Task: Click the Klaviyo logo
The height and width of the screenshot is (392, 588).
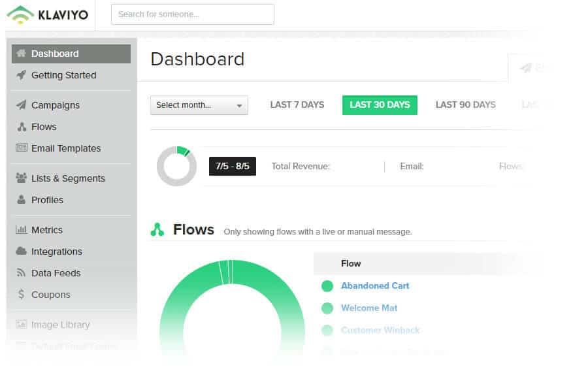Action: (48, 14)
